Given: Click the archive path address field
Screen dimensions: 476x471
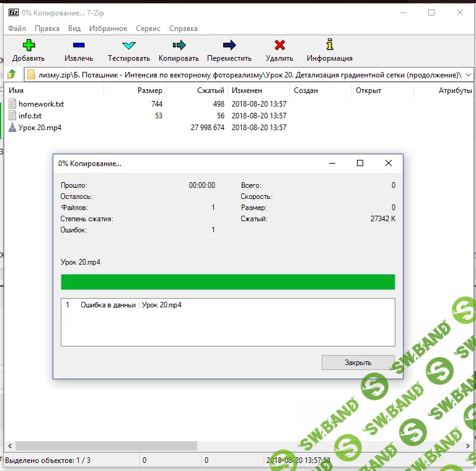Looking at the screenshot, I should [x=248, y=75].
